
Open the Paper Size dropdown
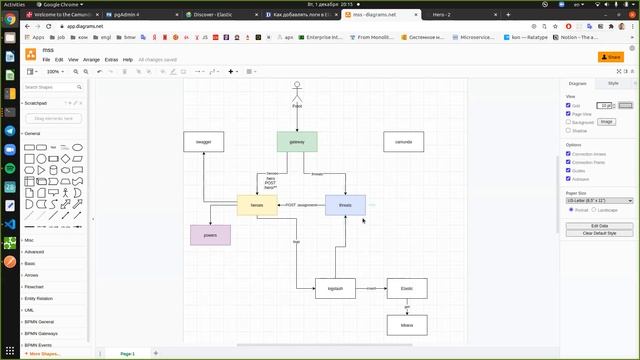[x=599, y=200]
